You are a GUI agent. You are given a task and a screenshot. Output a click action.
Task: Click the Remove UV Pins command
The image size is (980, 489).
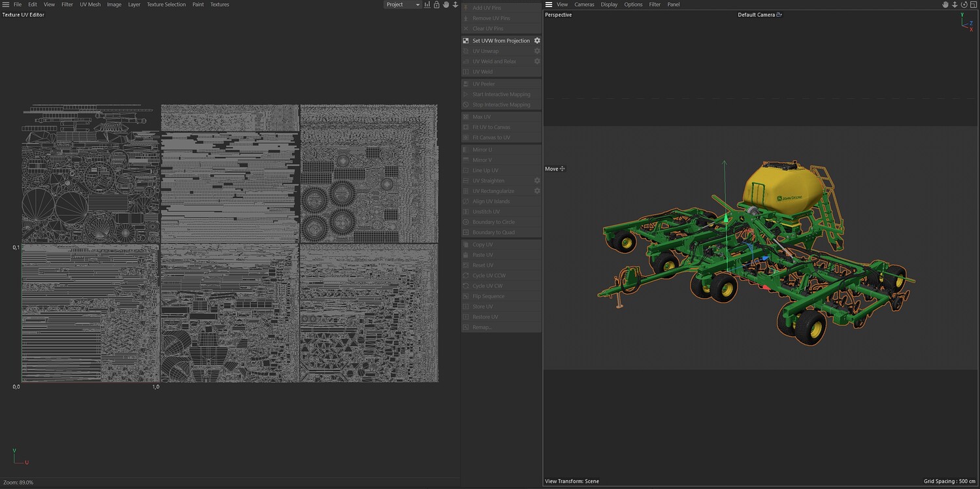[501, 18]
